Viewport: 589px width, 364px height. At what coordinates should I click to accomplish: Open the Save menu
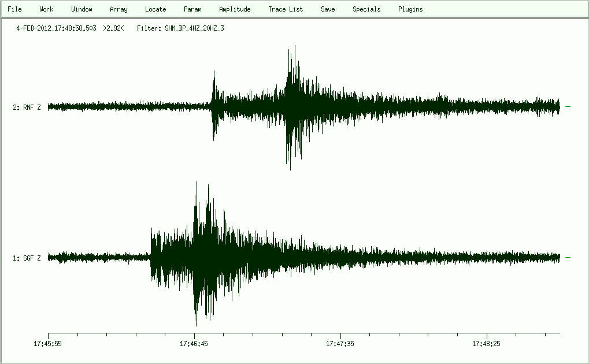click(328, 9)
